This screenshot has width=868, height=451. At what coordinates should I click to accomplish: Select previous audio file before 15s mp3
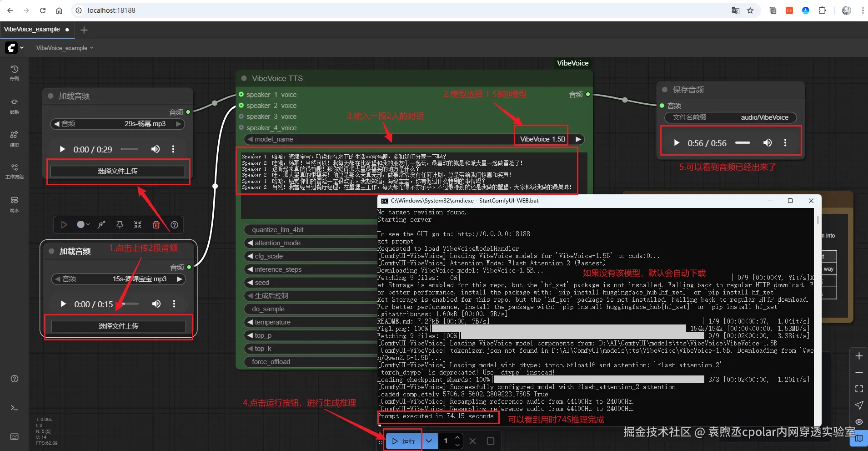click(58, 279)
